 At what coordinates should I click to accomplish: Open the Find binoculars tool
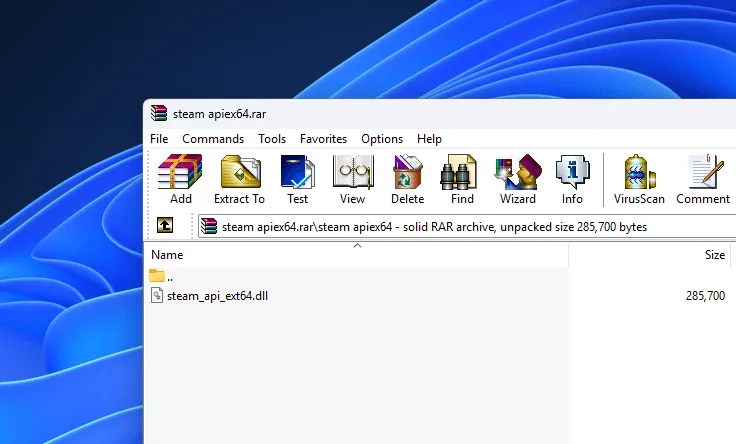coord(462,180)
